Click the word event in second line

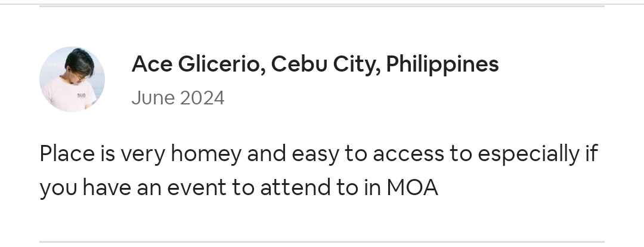(197, 188)
